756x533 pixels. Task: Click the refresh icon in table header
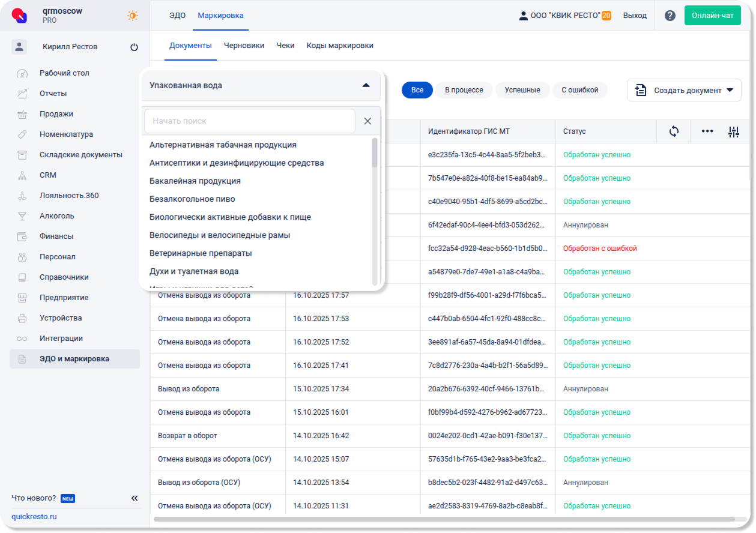point(674,131)
